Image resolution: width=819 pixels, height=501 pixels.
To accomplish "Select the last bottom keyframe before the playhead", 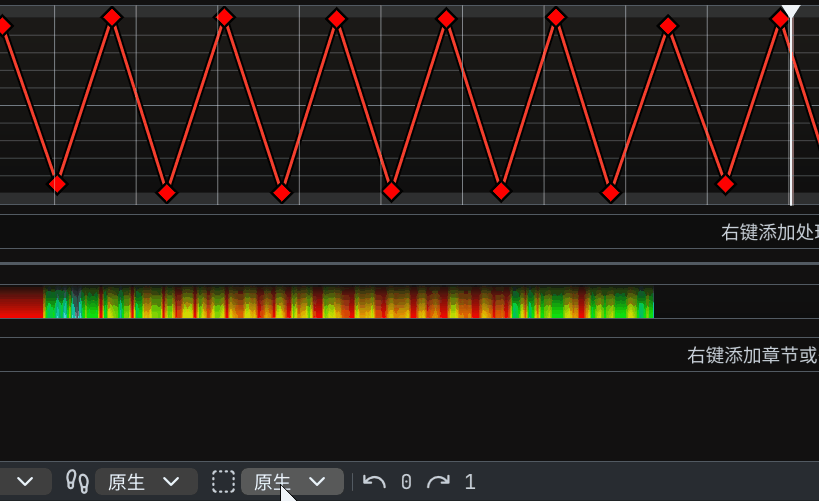I will coord(725,184).
